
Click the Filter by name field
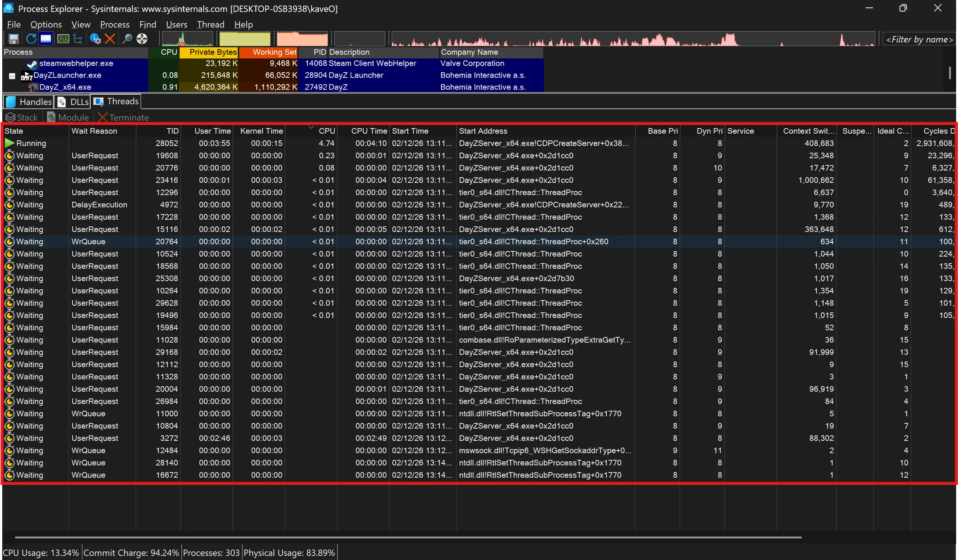click(x=919, y=39)
